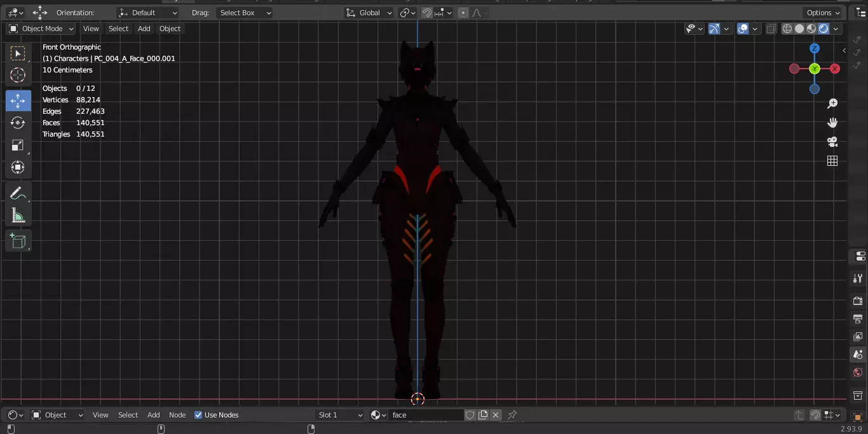This screenshot has width=868, height=434.
Task: Switch to rendered viewport shading
Action: [x=824, y=29]
